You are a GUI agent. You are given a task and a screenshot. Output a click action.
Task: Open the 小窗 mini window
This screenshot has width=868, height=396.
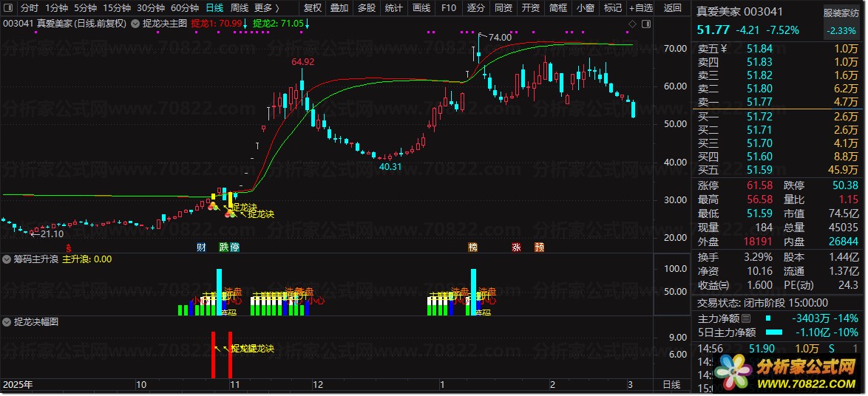click(x=585, y=8)
